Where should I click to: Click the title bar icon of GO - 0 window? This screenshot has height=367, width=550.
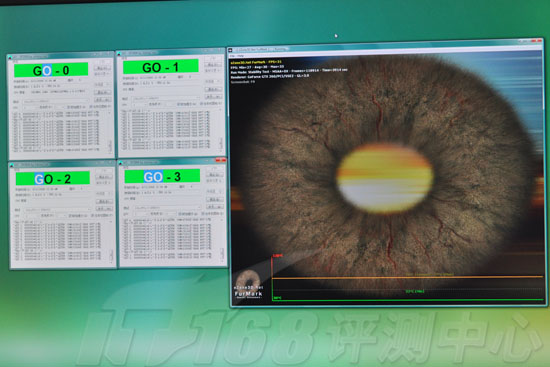point(10,57)
